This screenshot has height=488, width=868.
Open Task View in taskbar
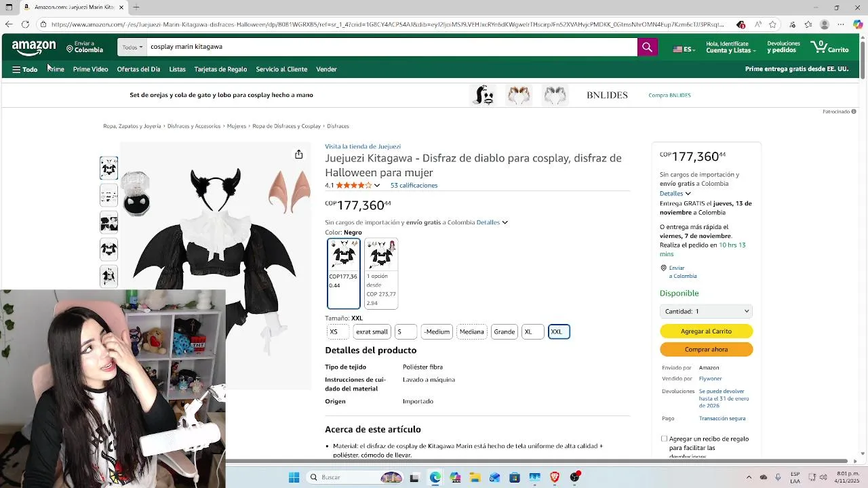(414, 477)
